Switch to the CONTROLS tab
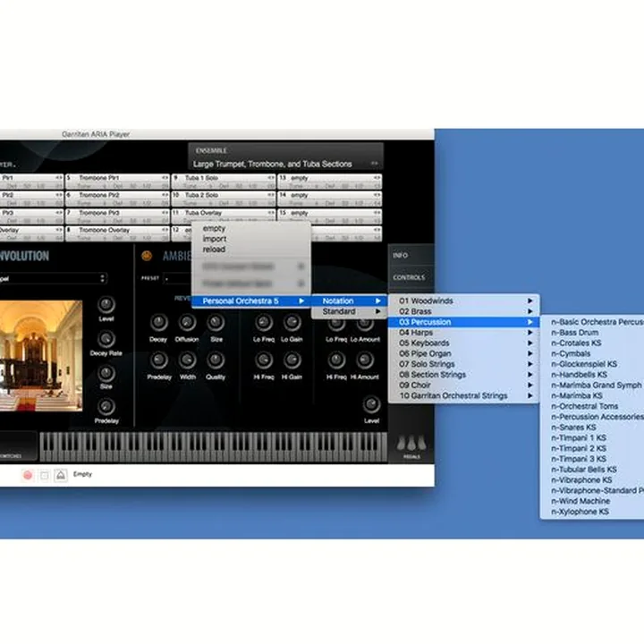The image size is (644, 644). pyautogui.click(x=411, y=277)
